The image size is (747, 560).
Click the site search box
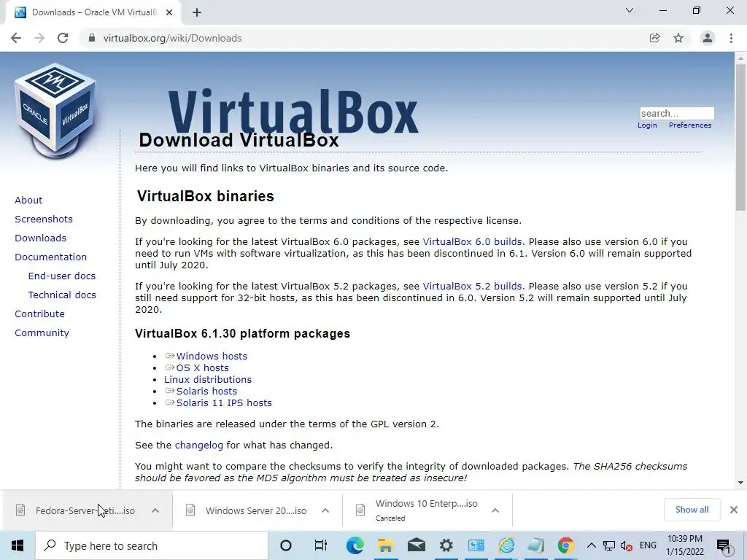pyautogui.click(x=677, y=113)
